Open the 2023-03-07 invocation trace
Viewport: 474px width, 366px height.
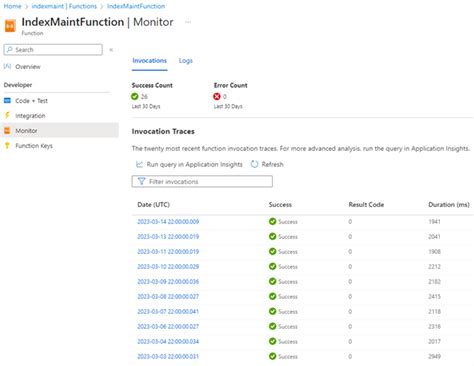168,312
